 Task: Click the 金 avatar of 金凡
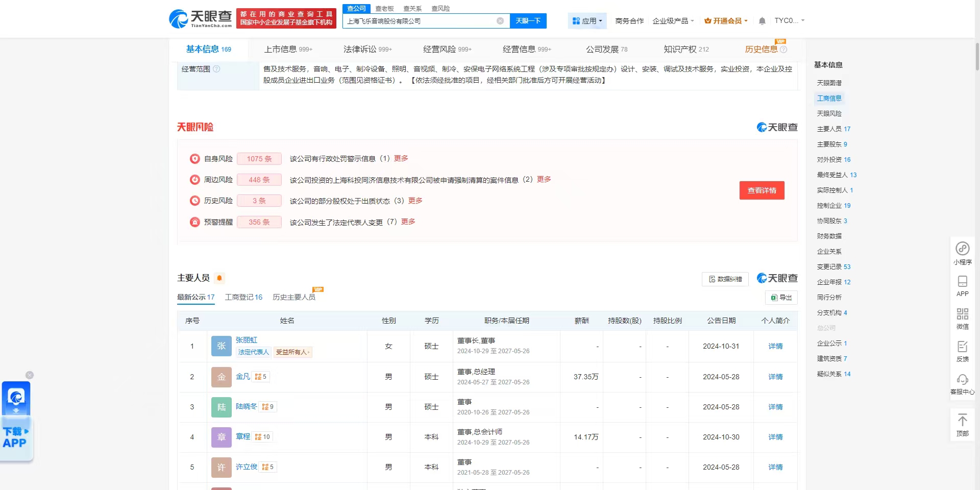(222, 377)
